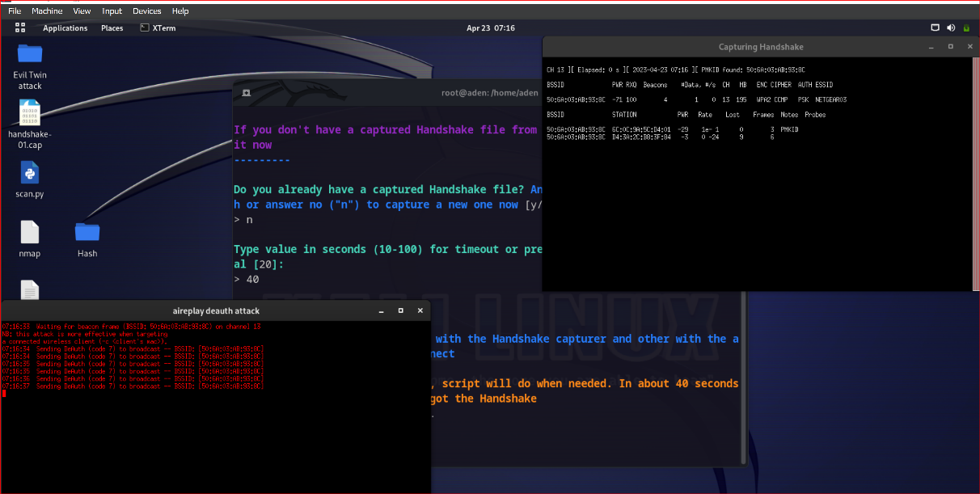Open the volume indicator in system tray
Screen dimensions: 980x494
click(x=951, y=27)
